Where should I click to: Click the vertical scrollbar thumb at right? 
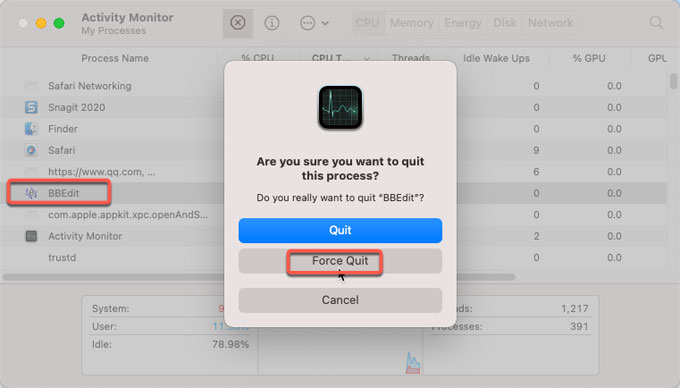click(x=673, y=82)
